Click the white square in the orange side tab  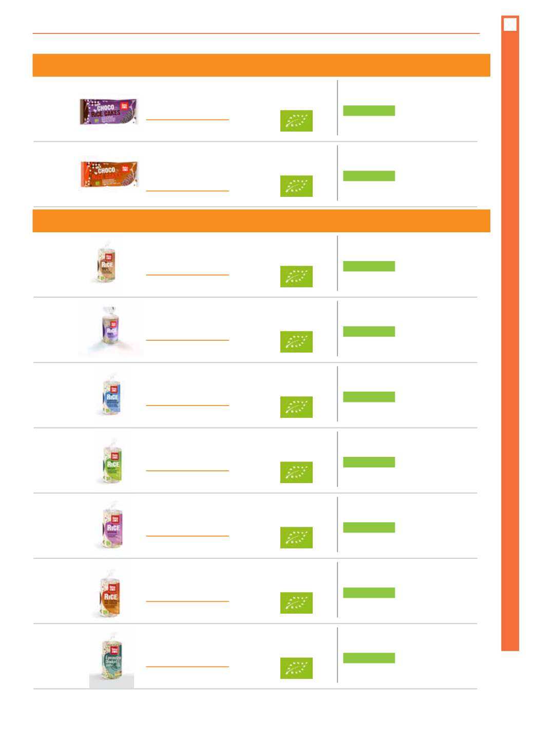point(510,24)
